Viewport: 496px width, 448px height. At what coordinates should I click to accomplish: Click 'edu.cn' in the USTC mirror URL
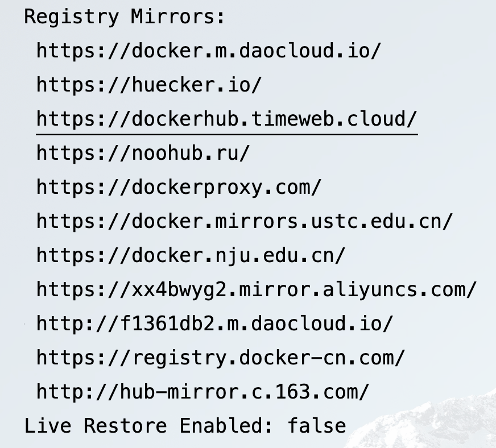pyautogui.click(x=406, y=221)
